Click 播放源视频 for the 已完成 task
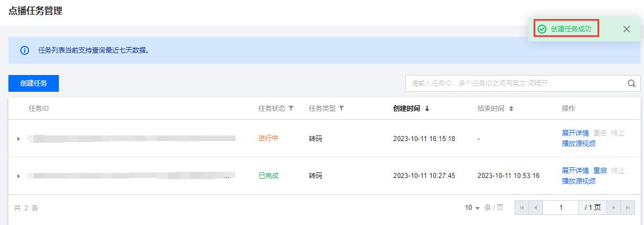The height and width of the screenshot is (225, 644). click(x=578, y=181)
